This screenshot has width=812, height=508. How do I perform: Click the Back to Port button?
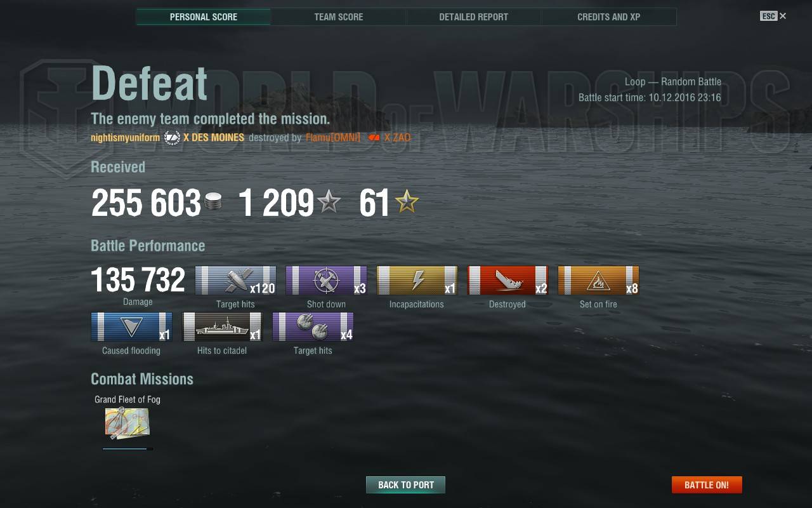pos(406,485)
